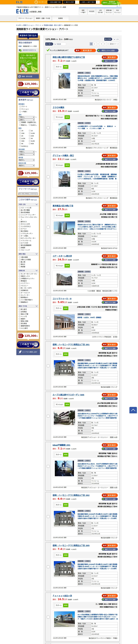Collapse 設備仕様 section
This screenshot has width=138, height=644.
(28, 270)
